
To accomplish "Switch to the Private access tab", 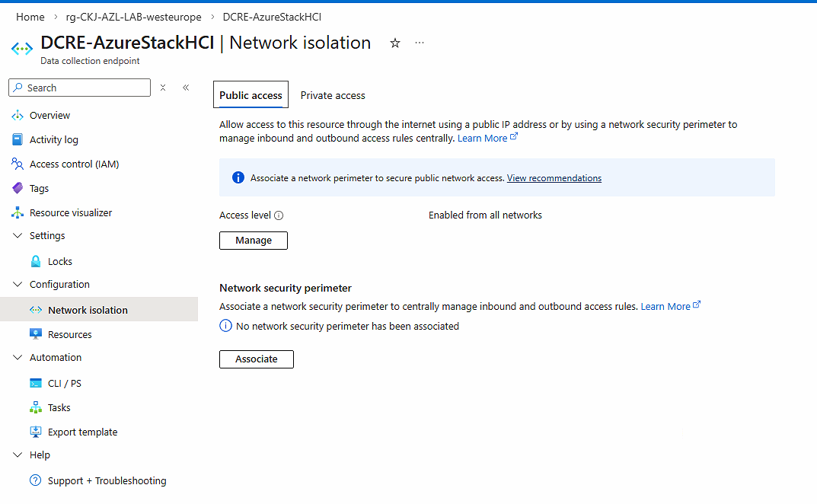I will [x=333, y=96].
